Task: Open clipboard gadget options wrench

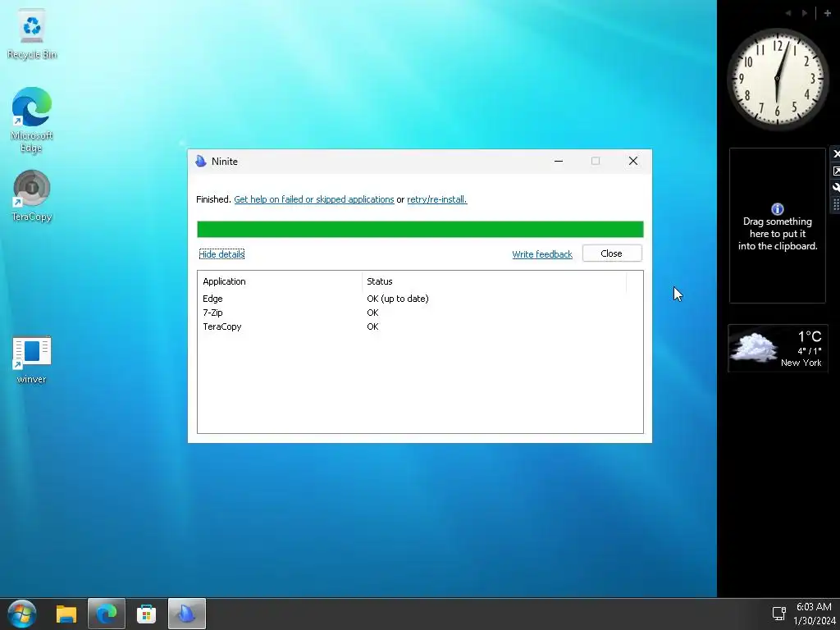Action: tap(836, 188)
